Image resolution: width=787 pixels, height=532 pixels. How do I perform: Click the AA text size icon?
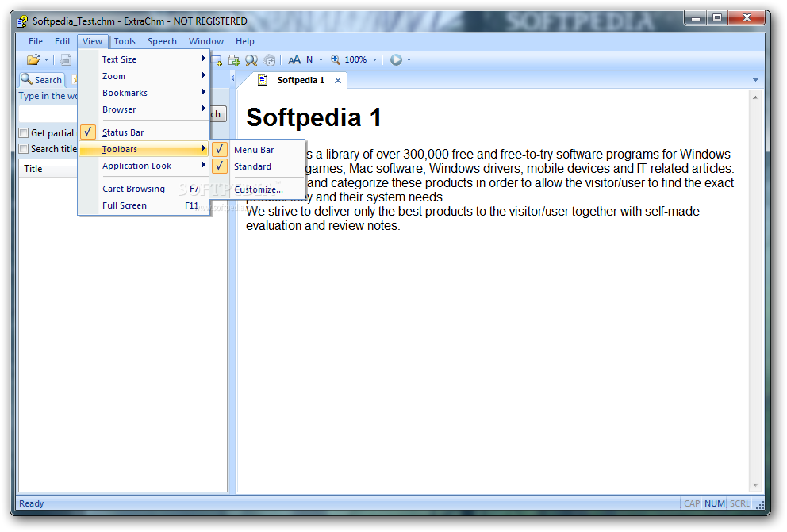[x=294, y=60]
